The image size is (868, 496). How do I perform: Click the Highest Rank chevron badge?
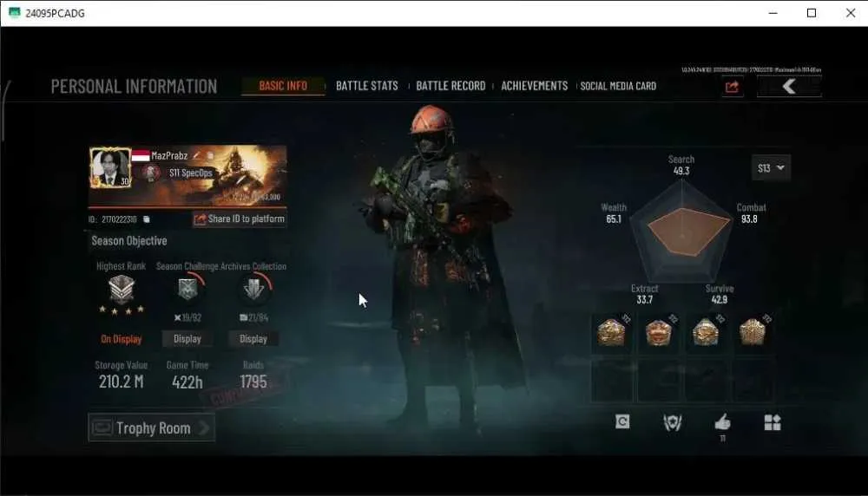pos(122,290)
